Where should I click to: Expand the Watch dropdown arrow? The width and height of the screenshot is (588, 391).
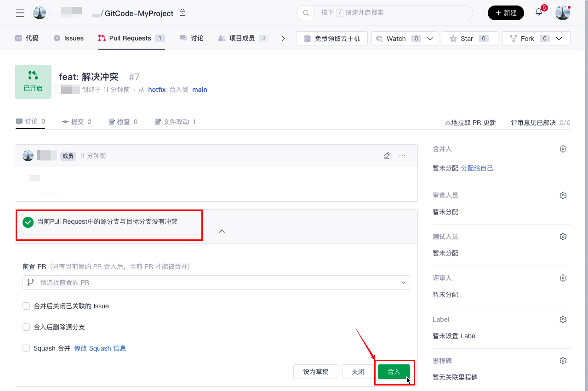tap(430, 39)
